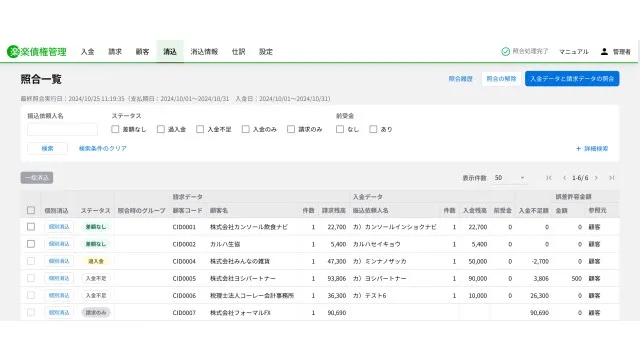Screen dimensions: 640x360
Task: Open the 設定 menu
Action: pyautogui.click(x=266, y=51)
